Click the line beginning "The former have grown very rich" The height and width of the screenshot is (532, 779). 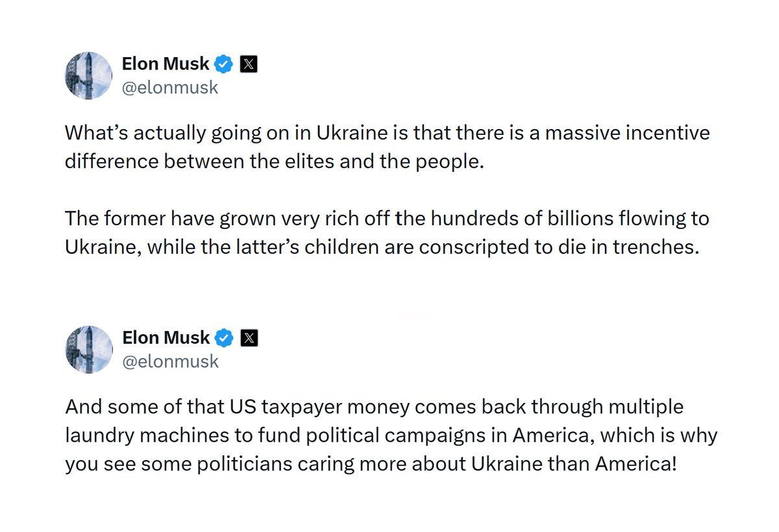coord(388,219)
